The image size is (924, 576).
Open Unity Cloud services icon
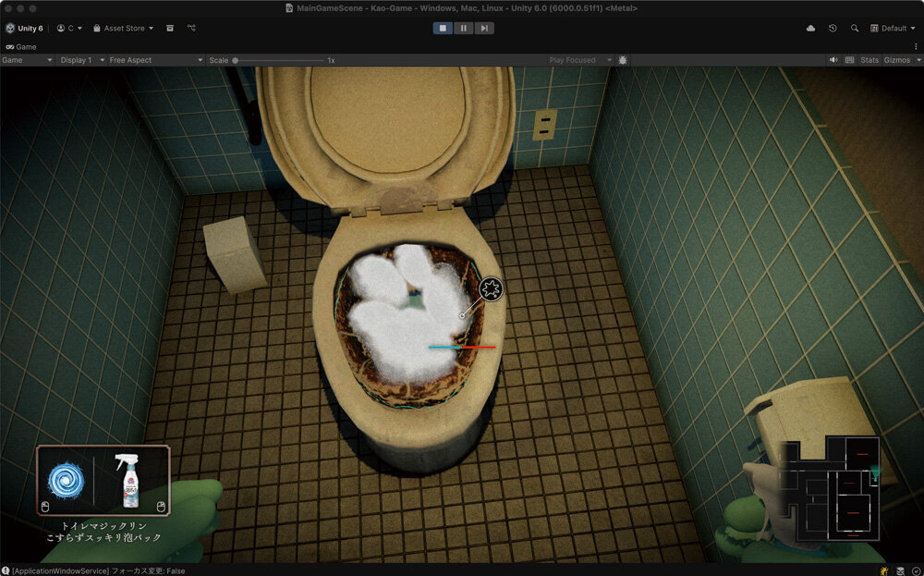[x=810, y=29]
